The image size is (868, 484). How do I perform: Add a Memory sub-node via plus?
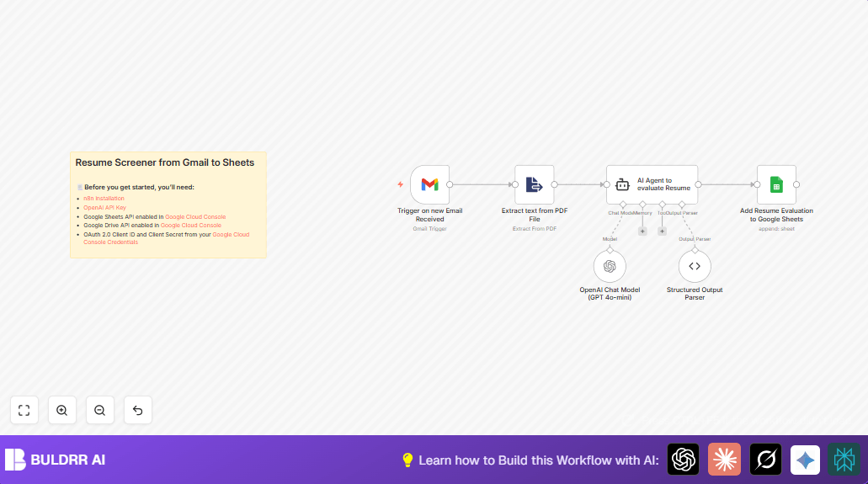click(x=642, y=231)
